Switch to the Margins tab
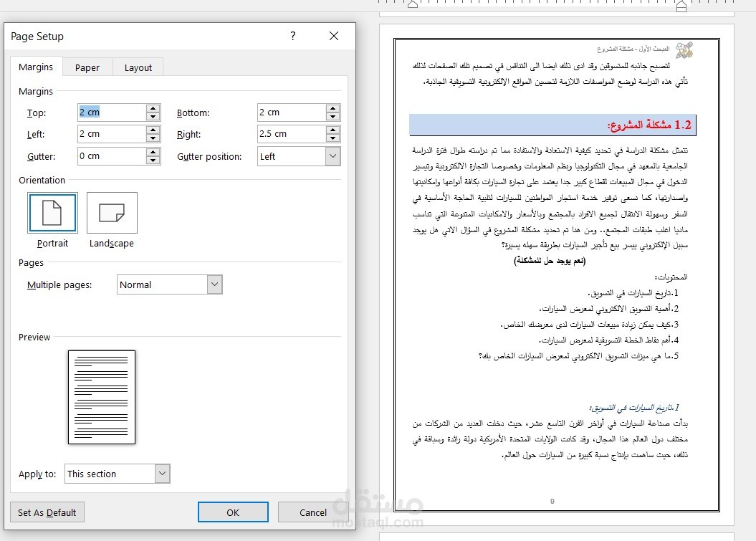756x541 pixels. (x=36, y=67)
